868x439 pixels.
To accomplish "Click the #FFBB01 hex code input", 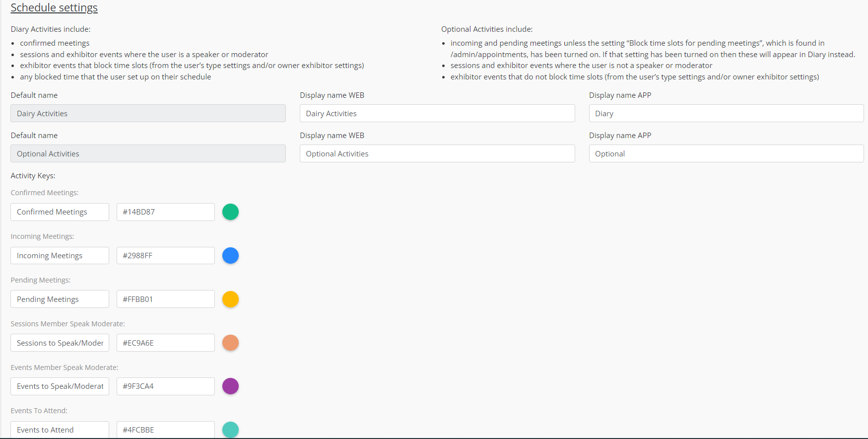I will pos(165,299).
